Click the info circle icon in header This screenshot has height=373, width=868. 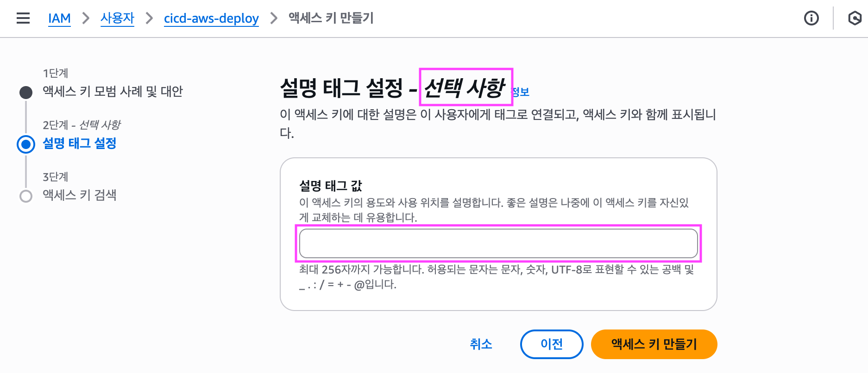click(x=811, y=19)
